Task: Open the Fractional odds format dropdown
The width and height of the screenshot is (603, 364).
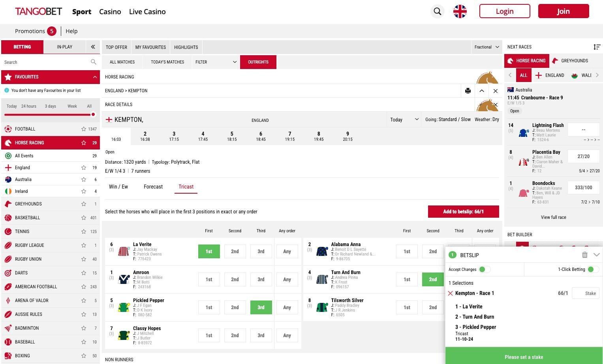Action: click(x=487, y=47)
